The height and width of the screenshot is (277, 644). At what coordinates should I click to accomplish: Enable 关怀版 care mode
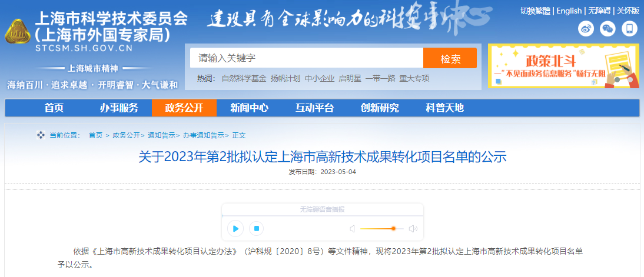628,11
